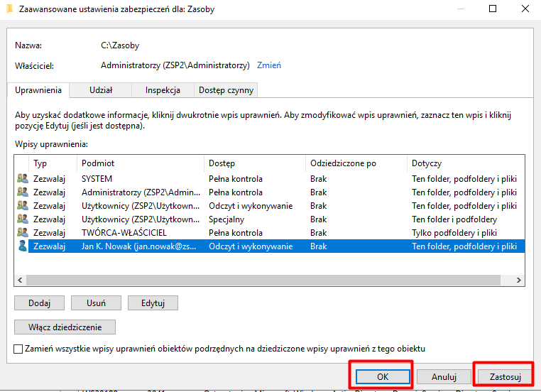This screenshot has height=392, width=541.
Task: Click the folder icon in the title bar
Action: (9, 9)
